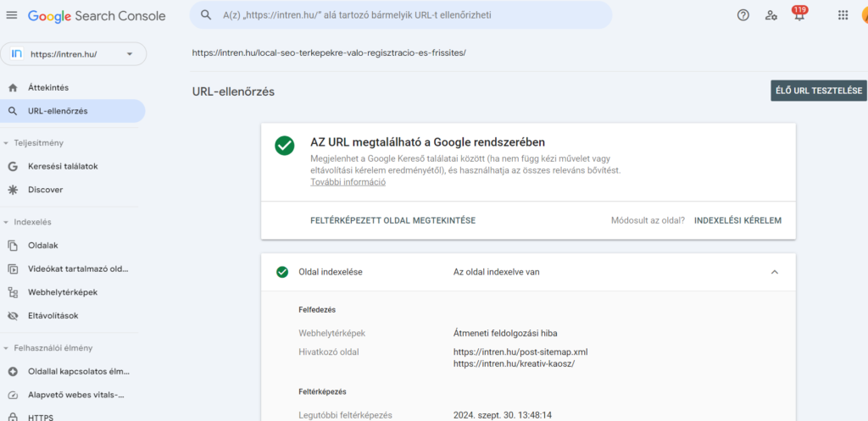Open the További információ link

348,183
